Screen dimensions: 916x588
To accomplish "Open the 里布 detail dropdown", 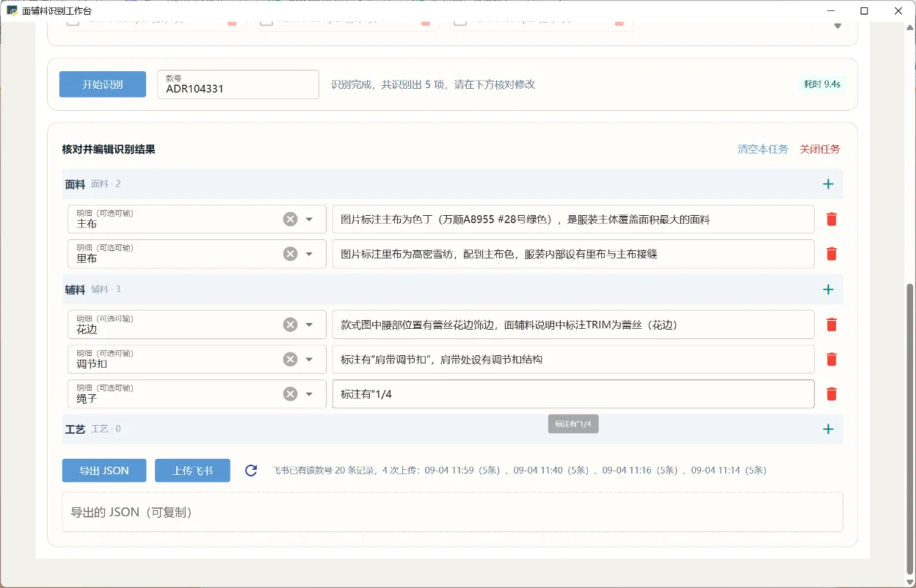I will [x=309, y=254].
